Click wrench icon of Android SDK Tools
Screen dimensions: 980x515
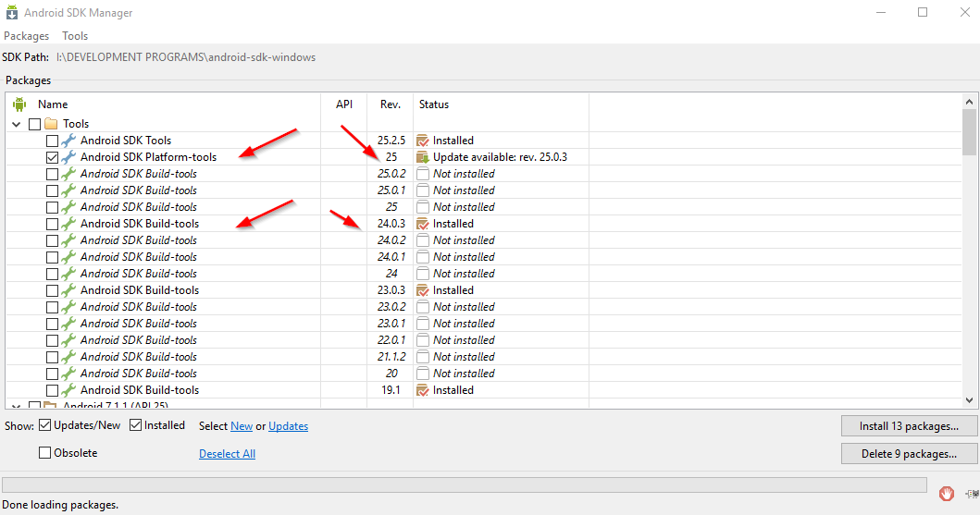click(x=68, y=141)
